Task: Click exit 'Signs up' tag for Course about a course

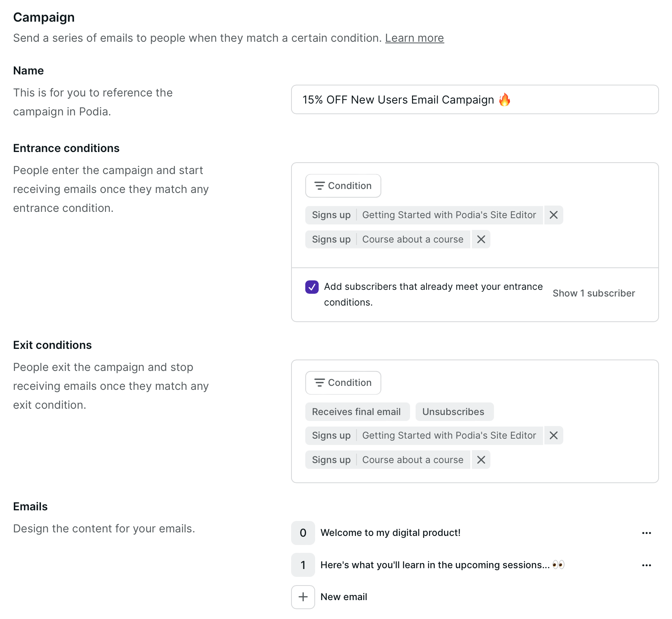Action: (x=331, y=460)
